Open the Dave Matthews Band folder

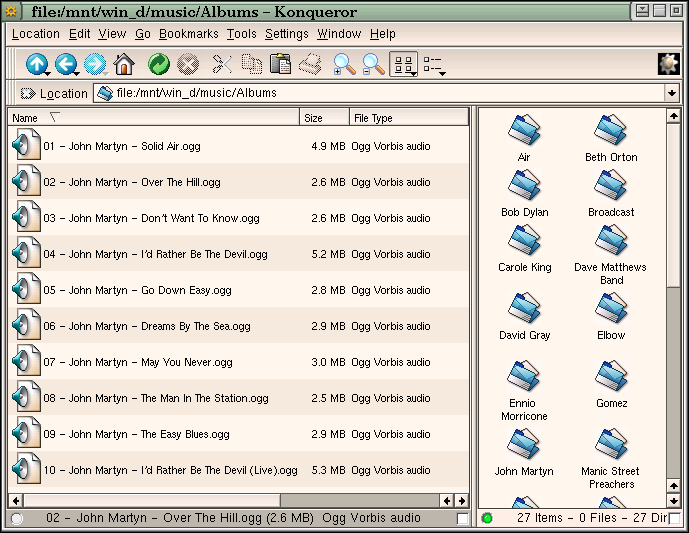pyautogui.click(x=611, y=254)
